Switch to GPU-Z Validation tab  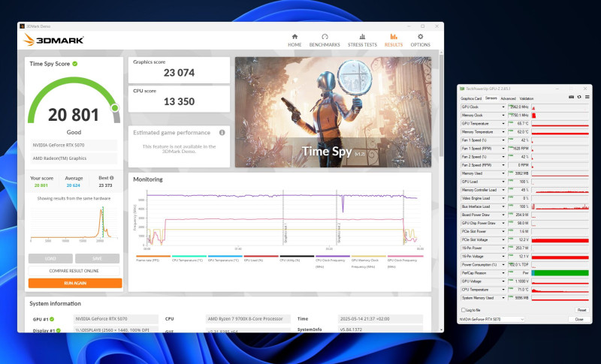point(527,98)
